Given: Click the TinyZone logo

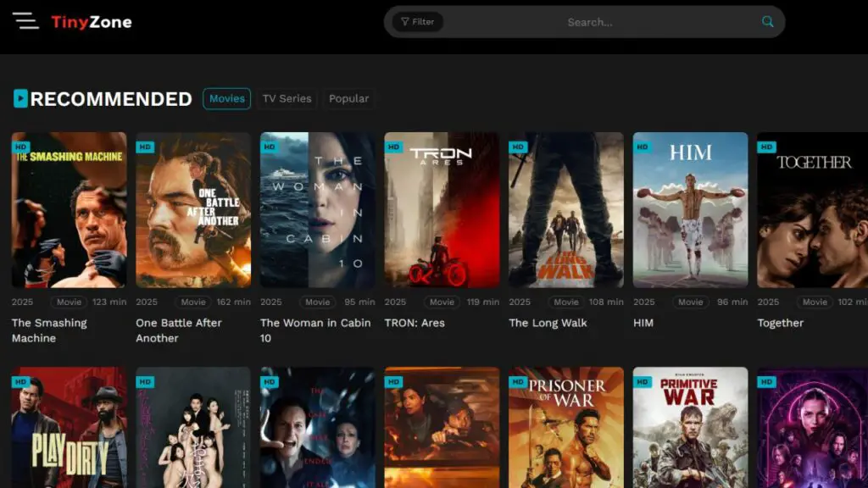Looking at the screenshot, I should click(92, 22).
